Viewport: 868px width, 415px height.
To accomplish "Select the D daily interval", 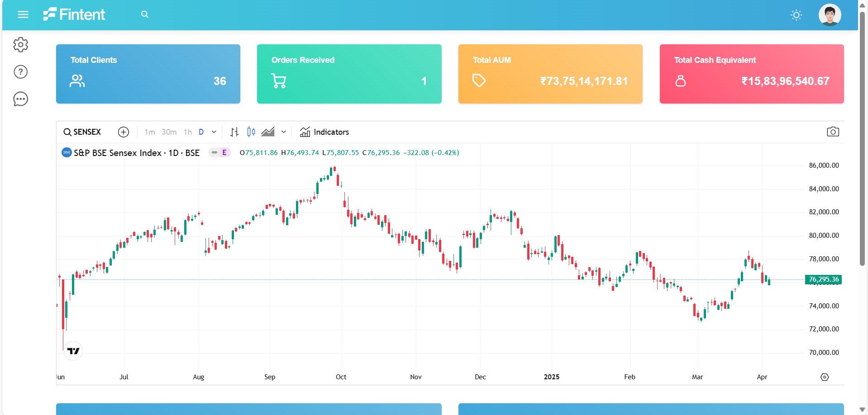I will (201, 132).
